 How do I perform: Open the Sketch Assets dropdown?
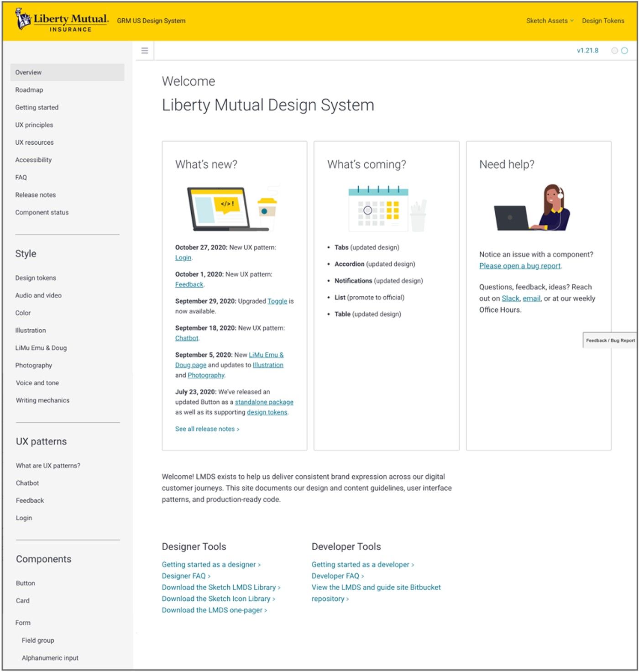click(550, 21)
